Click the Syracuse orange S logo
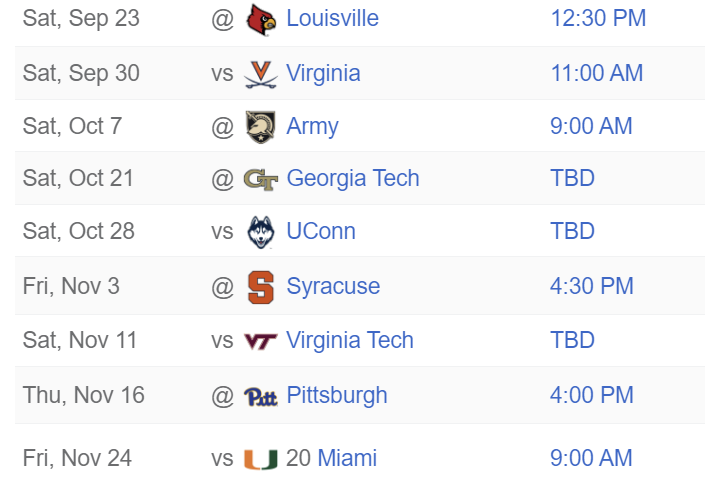The image size is (705, 480). tap(261, 287)
